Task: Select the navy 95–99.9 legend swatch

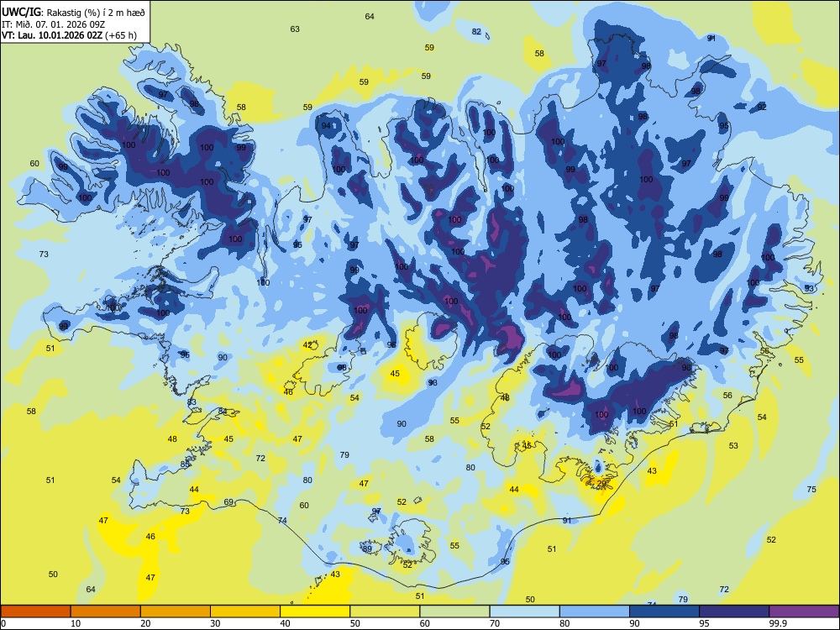Action: pyautogui.click(x=734, y=612)
